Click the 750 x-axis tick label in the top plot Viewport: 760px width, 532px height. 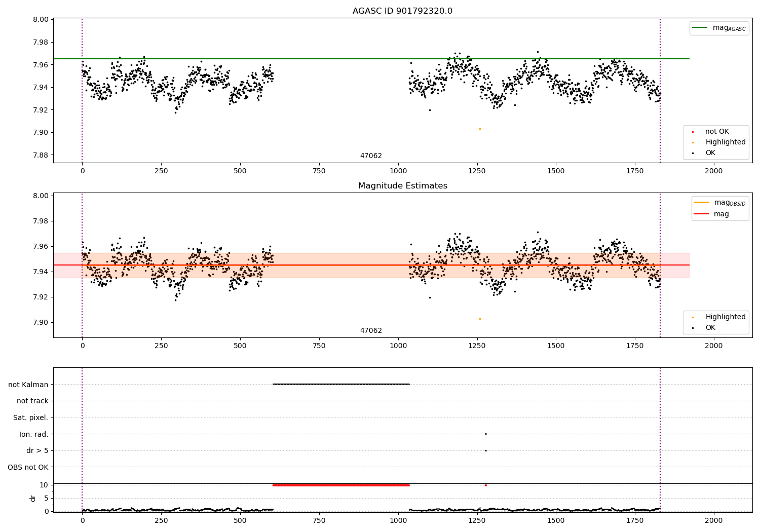[x=319, y=171]
